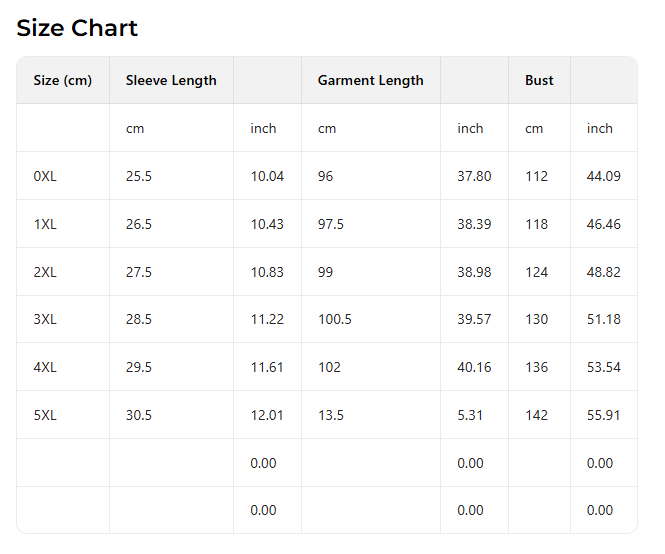Screen dimensions: 665x554
Task: Click the 11.61 sleeve inch value
Action: 267,367
